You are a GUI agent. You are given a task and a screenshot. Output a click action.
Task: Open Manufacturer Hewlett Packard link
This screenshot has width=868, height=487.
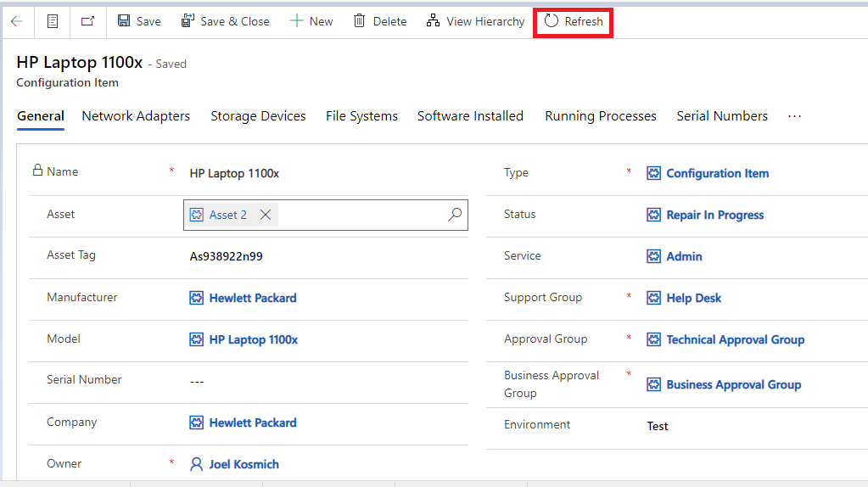[x=253, y=298]
